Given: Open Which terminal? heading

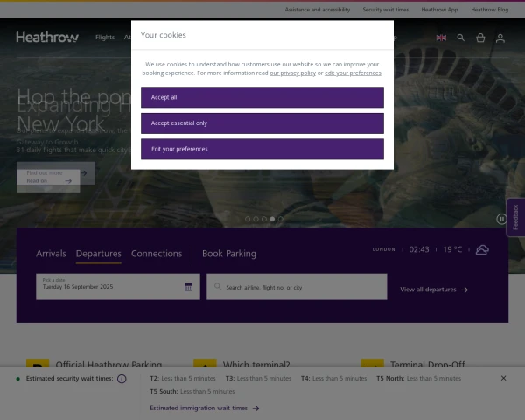Looking at the screenshot, I should (x=256, y=364).
